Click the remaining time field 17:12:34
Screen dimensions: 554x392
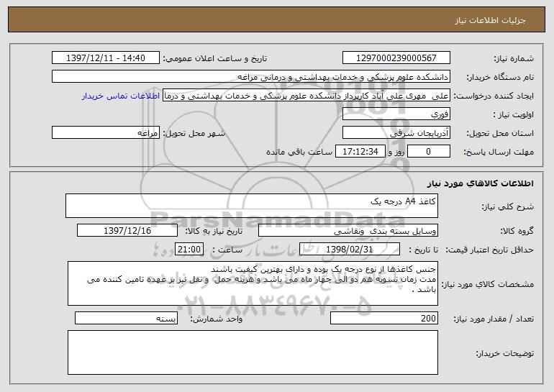click(x=360, y=151)
